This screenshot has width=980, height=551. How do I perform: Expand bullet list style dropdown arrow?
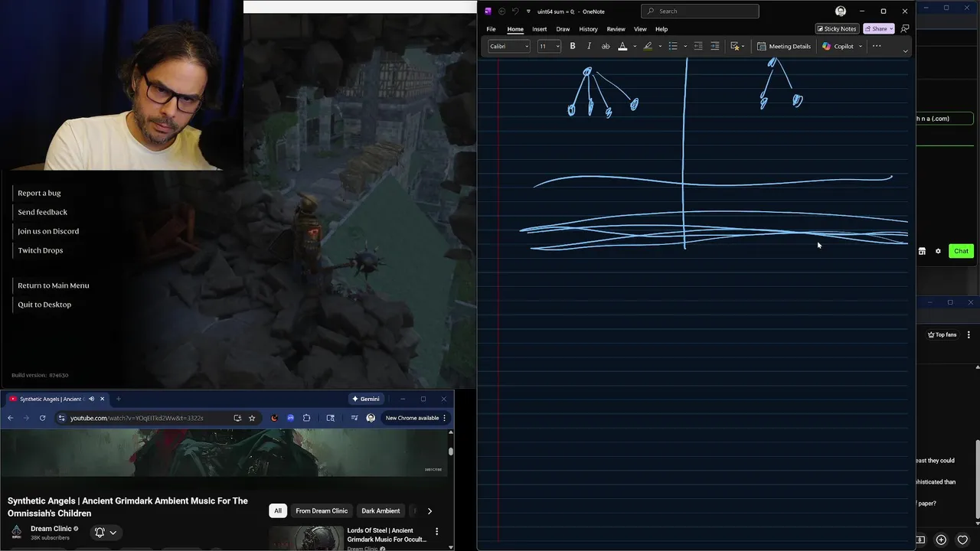(x=685, y=46)
